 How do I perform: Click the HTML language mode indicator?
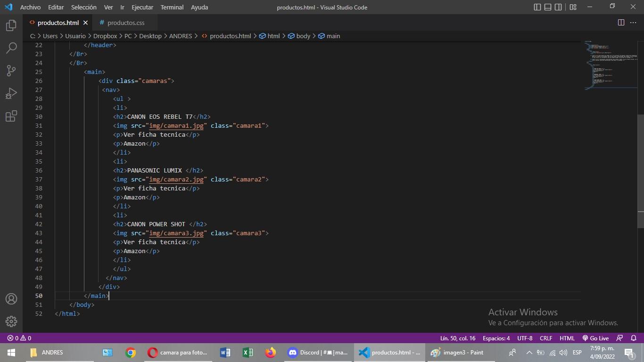(x=567, y=338)
